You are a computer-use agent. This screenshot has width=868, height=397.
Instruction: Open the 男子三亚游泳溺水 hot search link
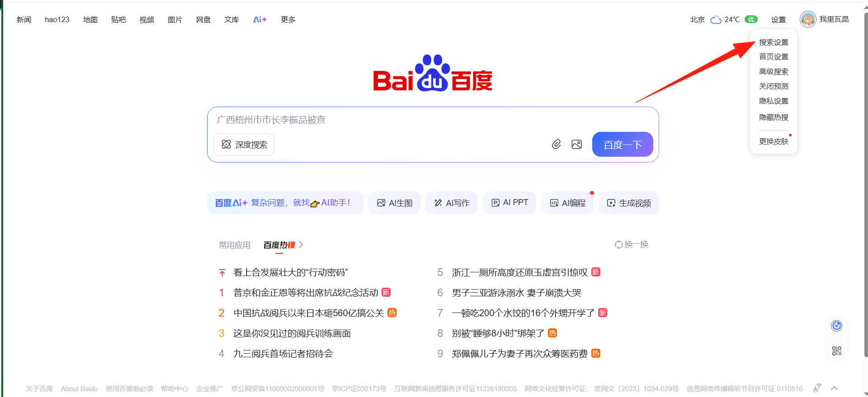click(x=516, y=293)
